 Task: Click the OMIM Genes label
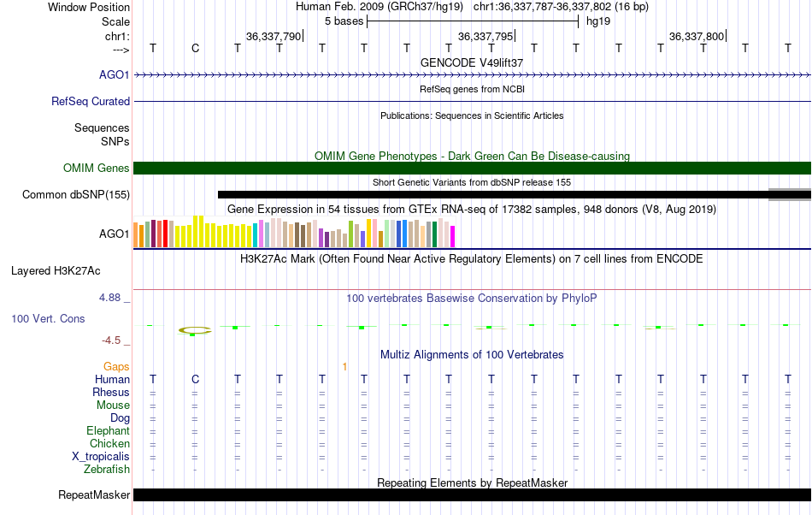97,168
